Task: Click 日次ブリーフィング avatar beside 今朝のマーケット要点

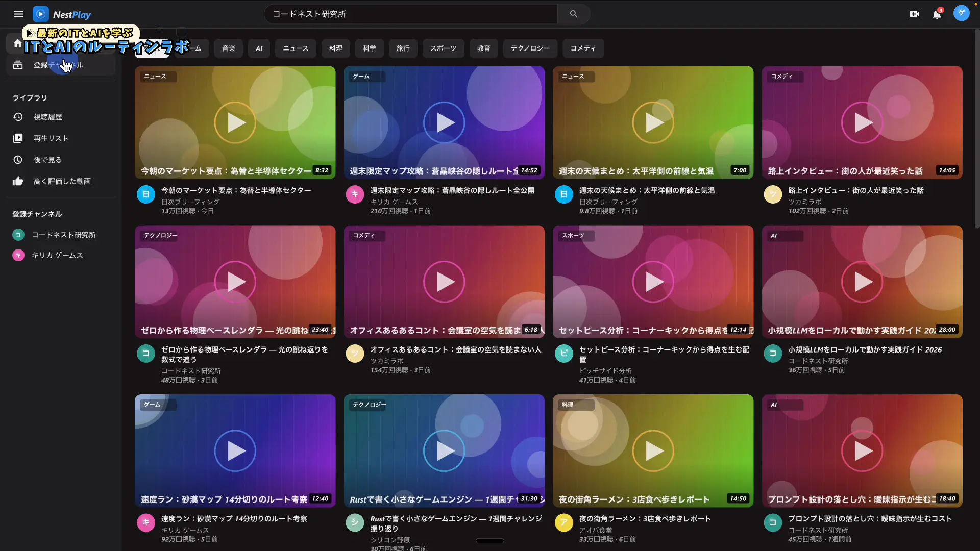Action: (146, 194)
